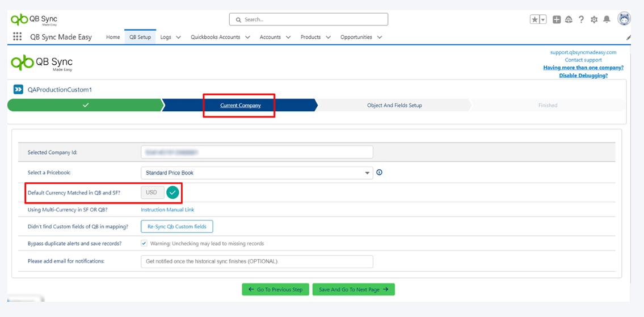Open the Help question mark icon
Image resolution: width=644 pixels, height=317 pixels.
(x=581, y=19)
